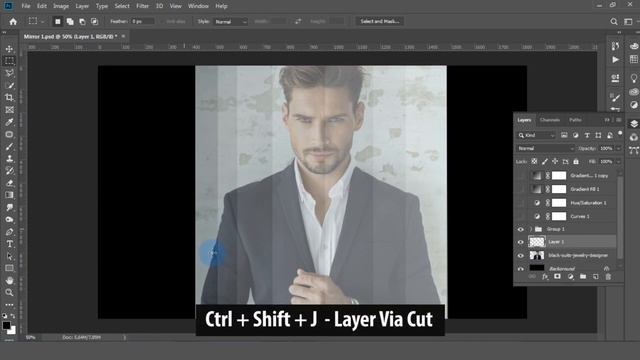
Task: Add a layer style with fx icon
Action: [544, 277]
